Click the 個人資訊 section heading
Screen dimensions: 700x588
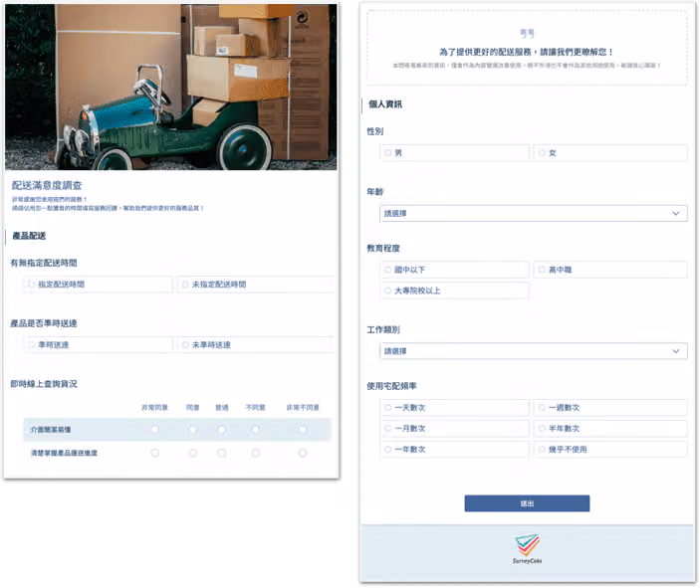(x=385, y=104)
